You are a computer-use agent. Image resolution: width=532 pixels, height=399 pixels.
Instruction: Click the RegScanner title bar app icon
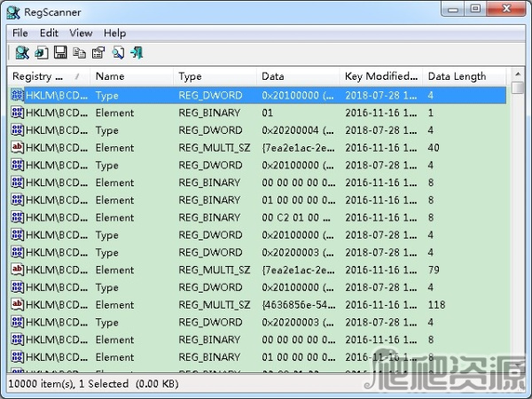[x=13, y=12]
